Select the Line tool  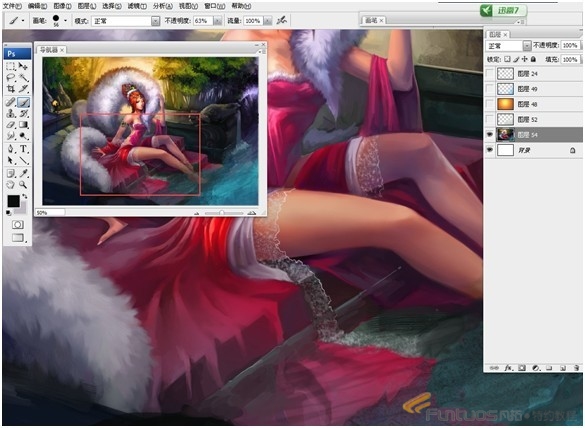pyautogui.click(x=24, y=160)
